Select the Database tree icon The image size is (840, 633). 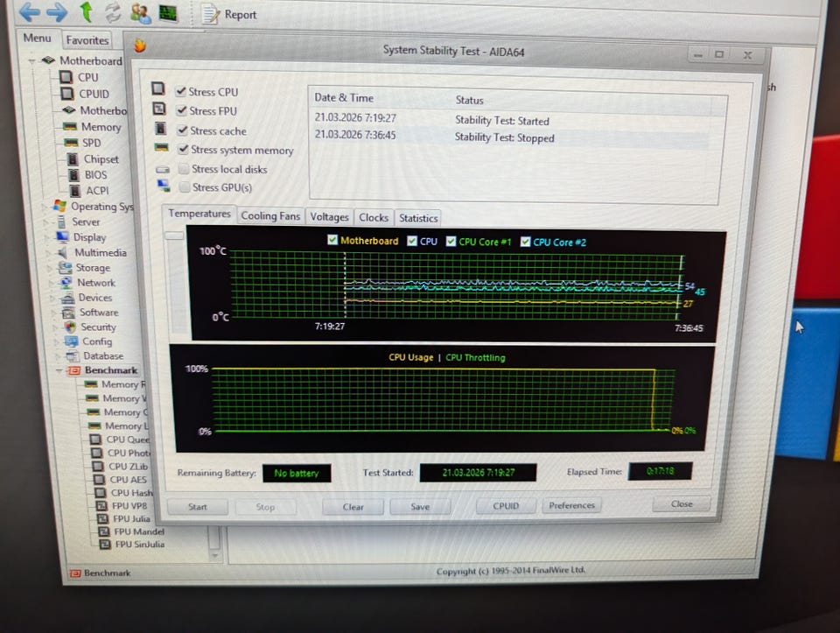(73, 355)
